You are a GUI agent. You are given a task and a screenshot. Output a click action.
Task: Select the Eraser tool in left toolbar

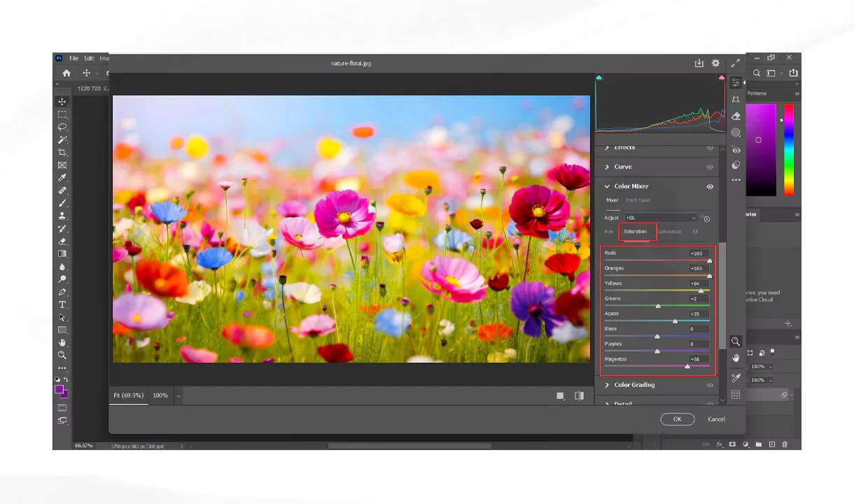62,241
